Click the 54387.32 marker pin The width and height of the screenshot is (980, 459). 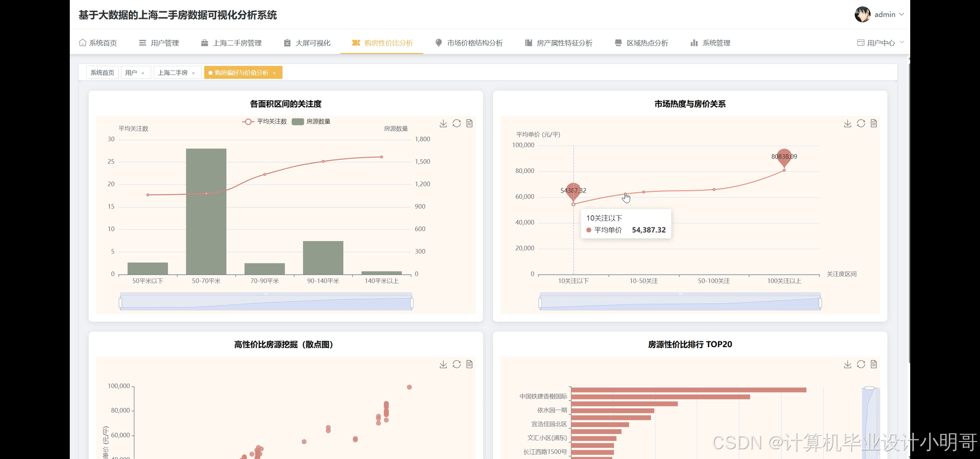pos(573,192)
